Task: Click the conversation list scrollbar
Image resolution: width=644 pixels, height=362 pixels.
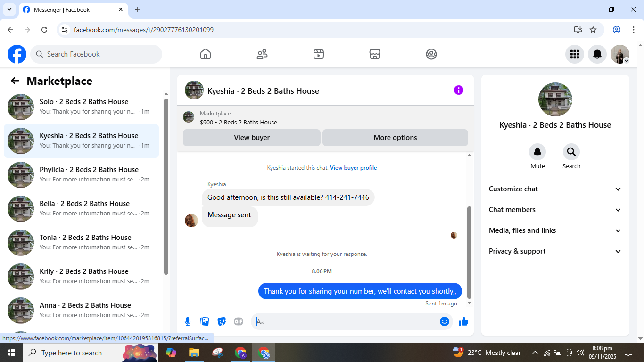Action: [166, 186]
